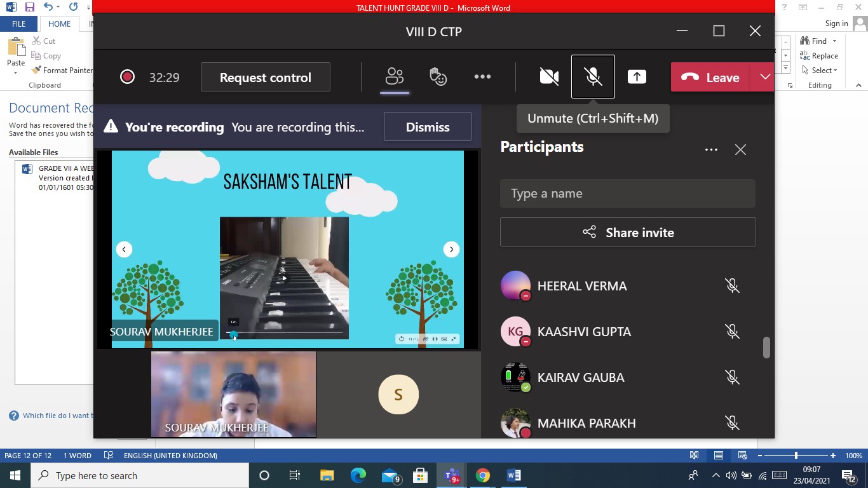Turn on the camera in Teams meeting
The width and height of the screenshot is (868, 488).
[549, 77]
